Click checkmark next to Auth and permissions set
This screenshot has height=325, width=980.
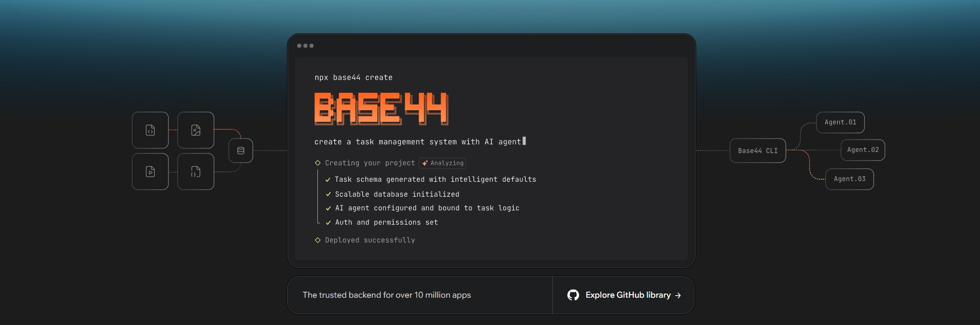(x=328, y=223)
